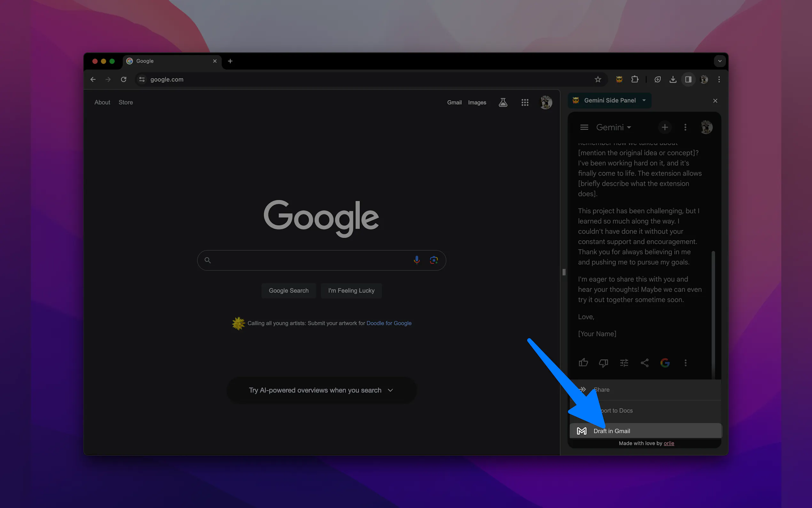
Task: Click the Google double-check response icon
Action: pyautogui.click(x=665, y=362)
